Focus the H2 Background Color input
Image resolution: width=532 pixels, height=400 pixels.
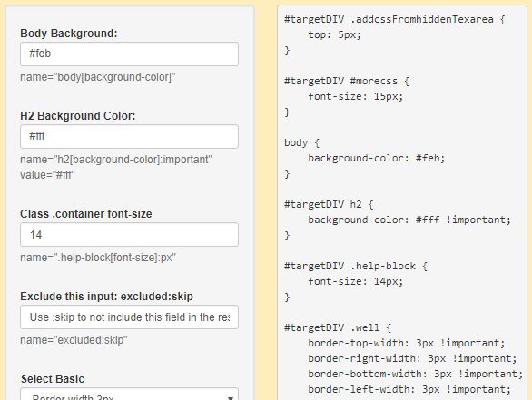coord(129,137)
